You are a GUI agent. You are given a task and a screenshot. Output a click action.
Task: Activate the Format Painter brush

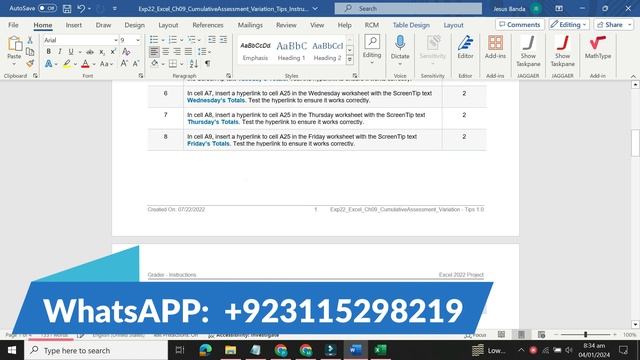click(x=30, y=63)
